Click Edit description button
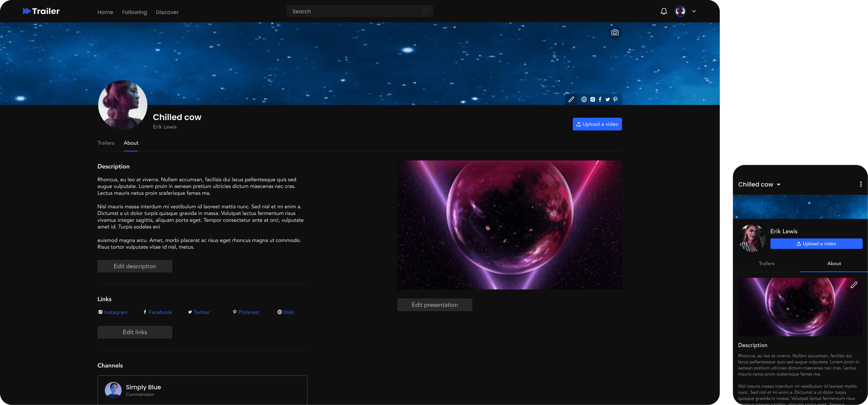Viewport: 868px width, 405px height. click(x=135, y=266)
